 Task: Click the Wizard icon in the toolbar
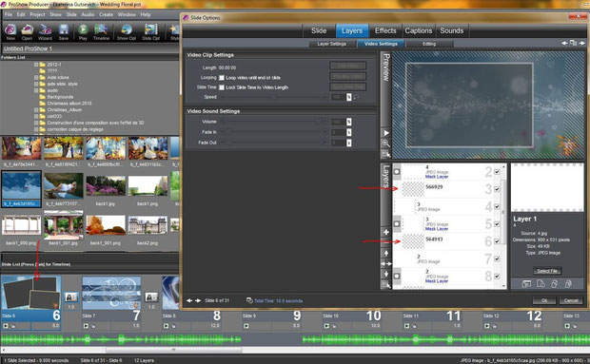pos(45,31)
